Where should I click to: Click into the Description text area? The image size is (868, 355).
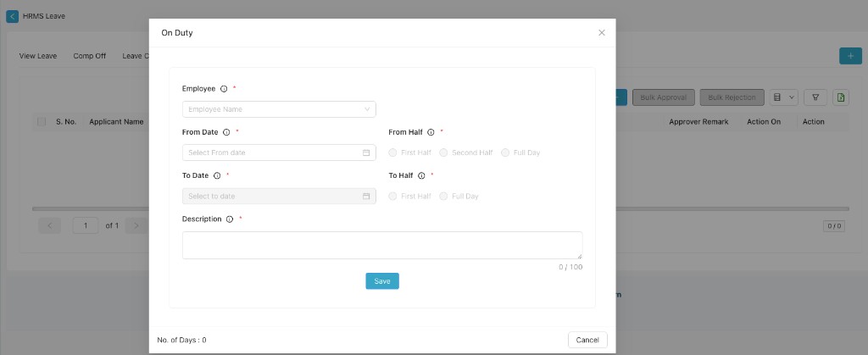click(382, 245)
